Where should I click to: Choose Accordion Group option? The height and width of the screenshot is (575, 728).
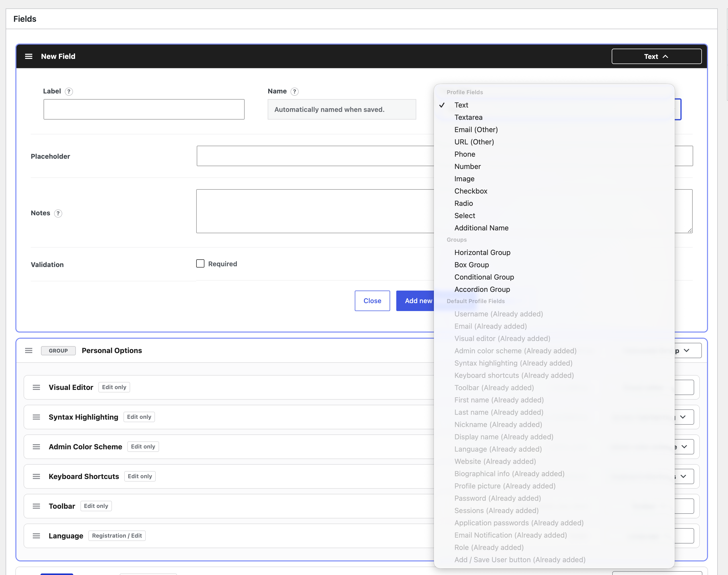554,289
